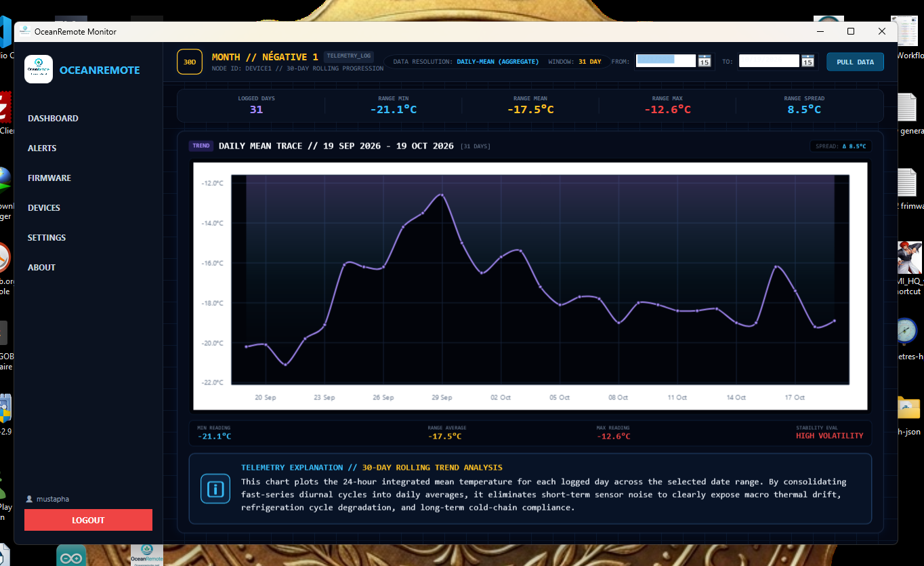Open the Alerts section
This screenshot has width=924, height=566.
(42, 148)
